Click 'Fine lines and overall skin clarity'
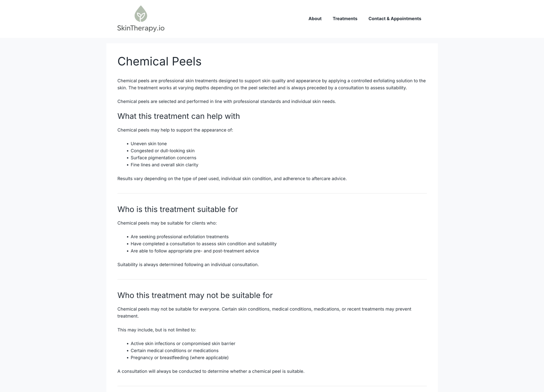Image resolution: width=544 pixels, height=392 pixels. point(164,165)
